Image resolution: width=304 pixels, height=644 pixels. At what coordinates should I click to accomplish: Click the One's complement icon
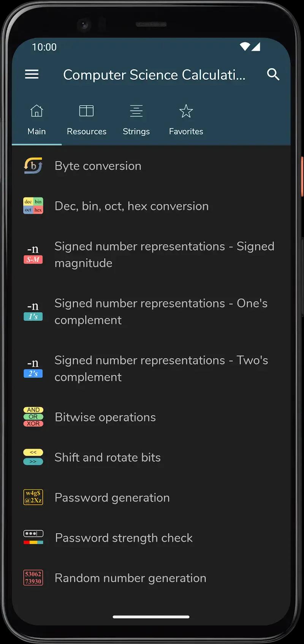pos(33,311)
